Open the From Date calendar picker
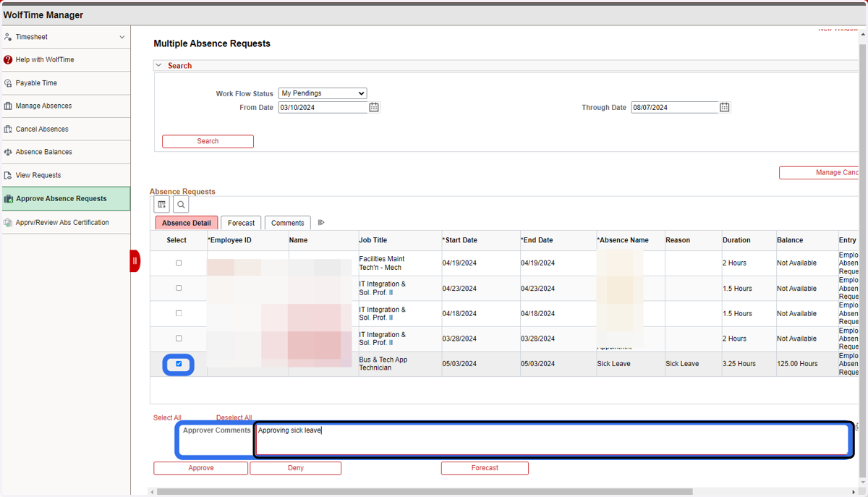 click(x=374, y=107)
